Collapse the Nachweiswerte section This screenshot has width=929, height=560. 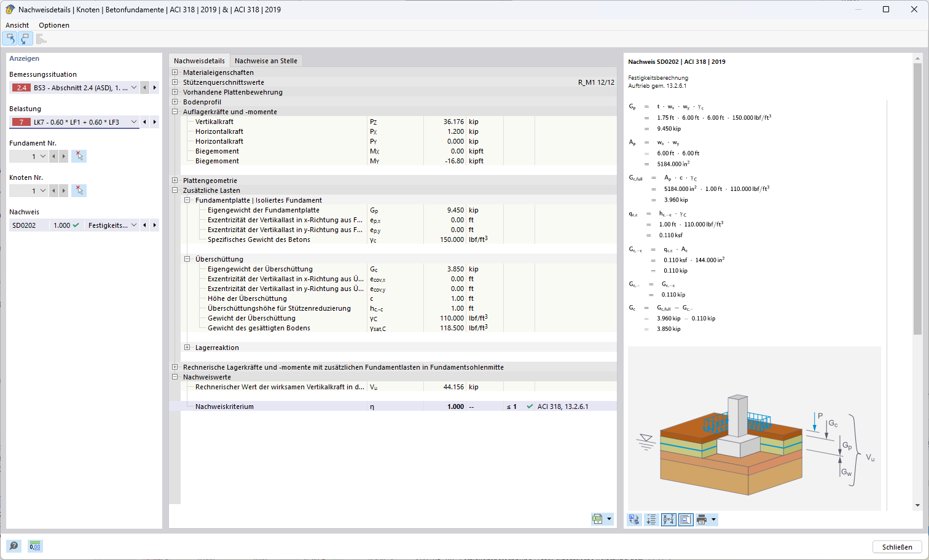pos(174,377)
